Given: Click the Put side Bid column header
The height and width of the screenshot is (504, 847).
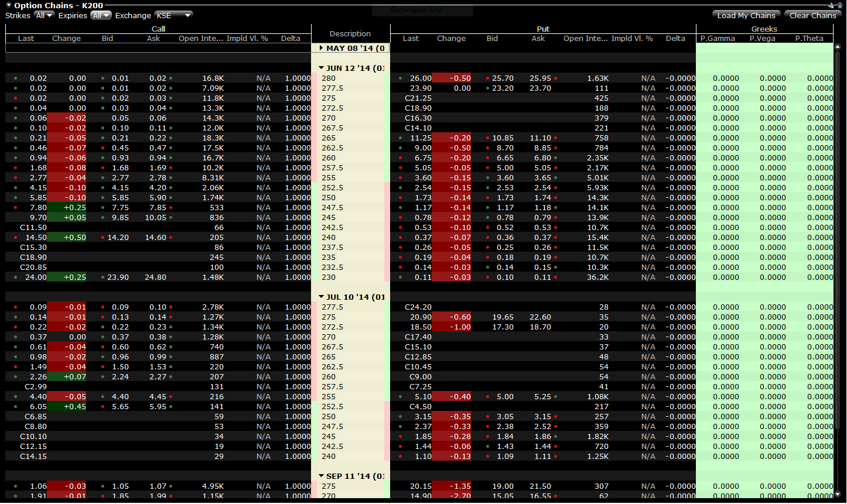Looking at the screenshot, I should [492, 39].
